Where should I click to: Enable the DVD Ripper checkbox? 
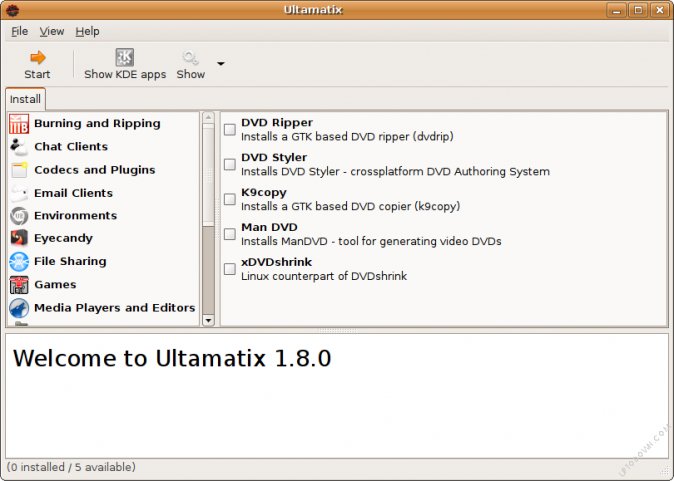230,130
